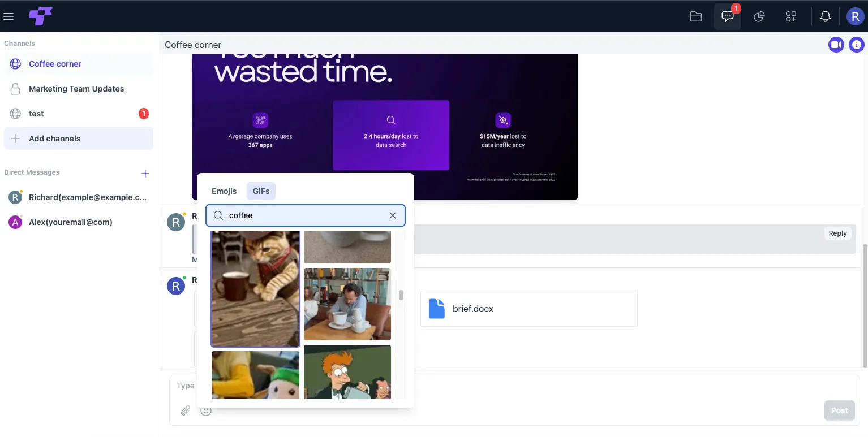This screenshot has height=437, width=868.
Task: Open direct message with Richard
Action: point(79,197)
